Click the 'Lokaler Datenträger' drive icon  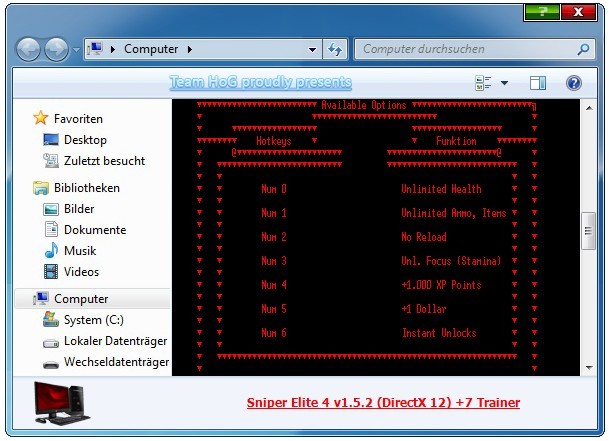click(x=51, y=343)
